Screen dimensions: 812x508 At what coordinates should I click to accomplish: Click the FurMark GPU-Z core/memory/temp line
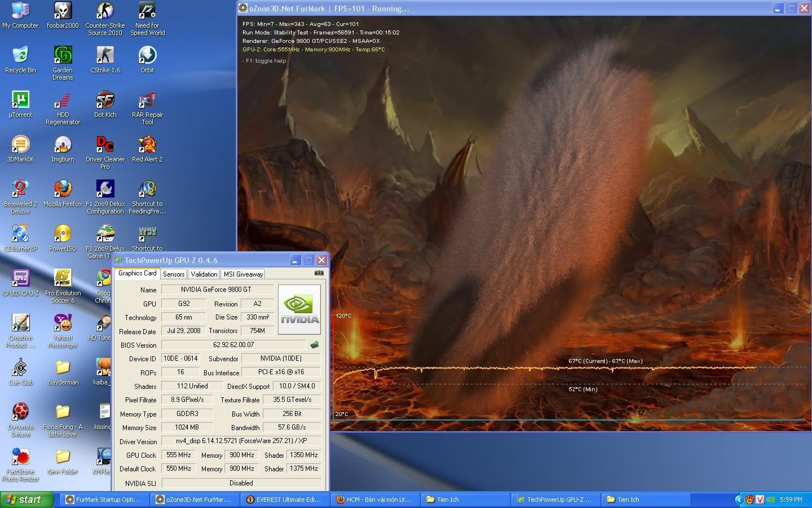tap(314, 50)
